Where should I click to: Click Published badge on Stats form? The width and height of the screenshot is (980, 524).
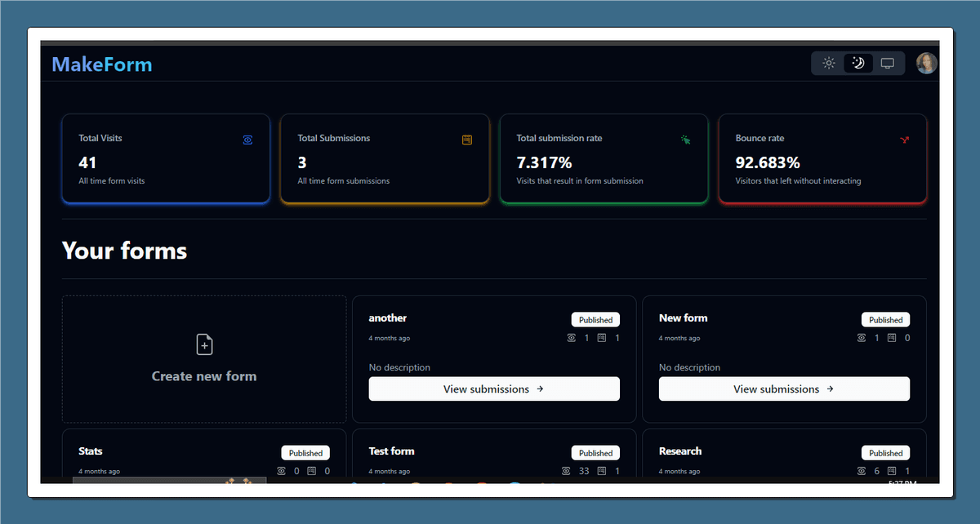click(x=305, y=453)
